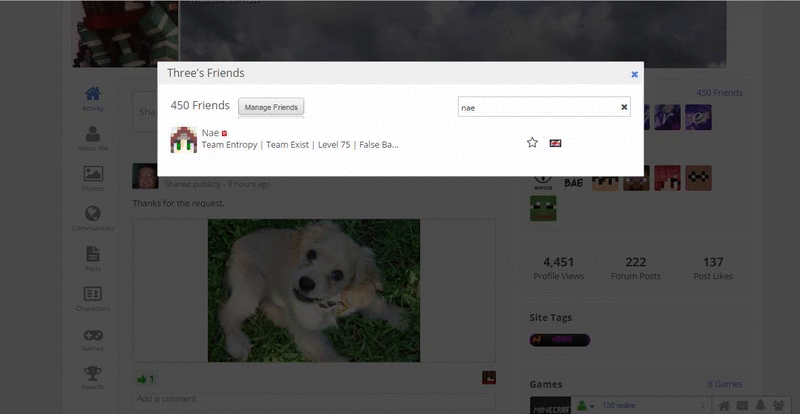Go to Activity in profile sidebar
800x414 pixels.
[x=93, y=99]
